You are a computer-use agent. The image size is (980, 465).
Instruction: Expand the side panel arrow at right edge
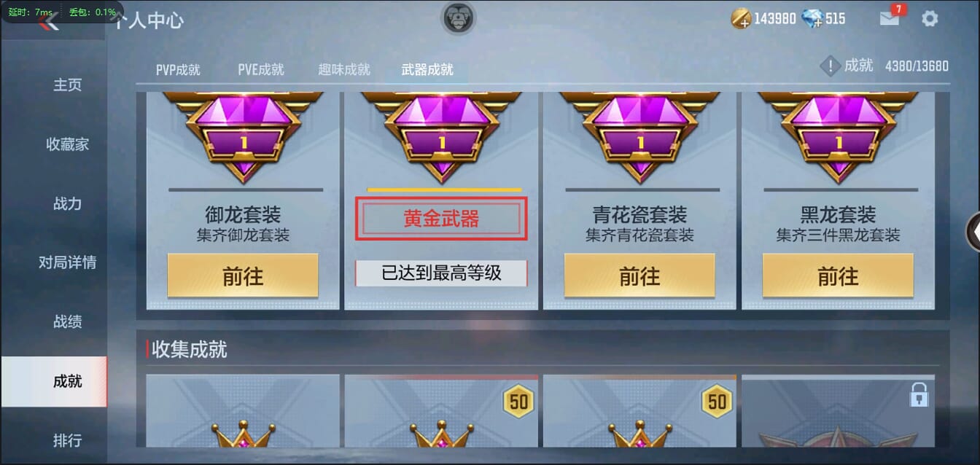pos(973,231)
